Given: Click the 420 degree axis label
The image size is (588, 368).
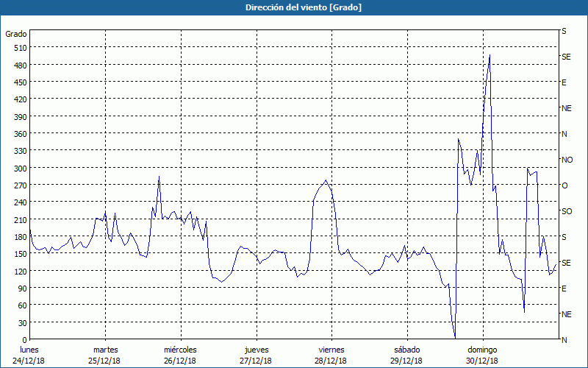Looking at the screenshot, I should pyautogui.click(x=21, y=99).
